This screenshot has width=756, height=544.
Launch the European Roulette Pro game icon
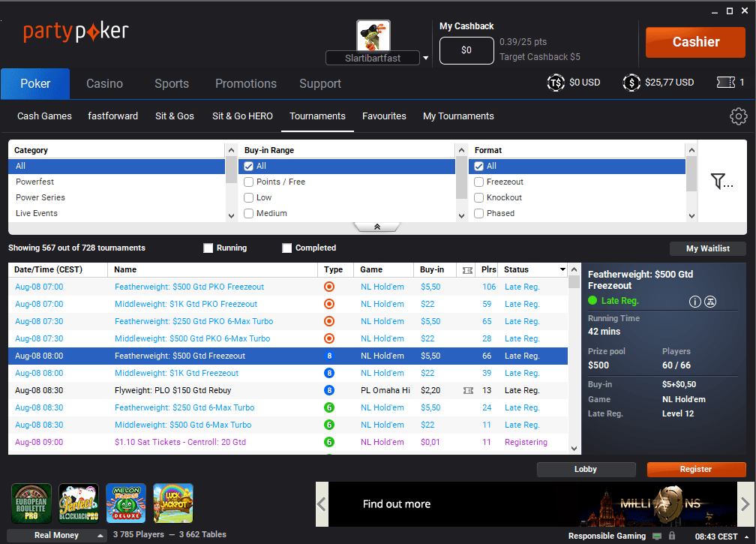coord(31,503)
